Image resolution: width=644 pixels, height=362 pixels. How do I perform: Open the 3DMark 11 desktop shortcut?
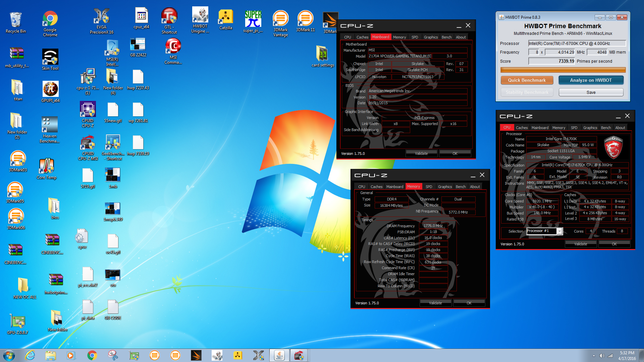coord(305,21)
